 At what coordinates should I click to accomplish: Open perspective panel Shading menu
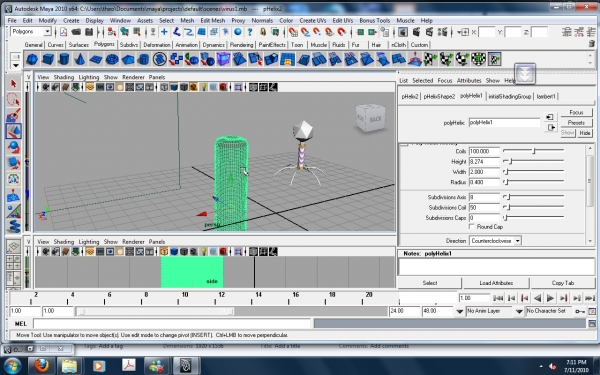pyautogui.click(x=64, y=77)
